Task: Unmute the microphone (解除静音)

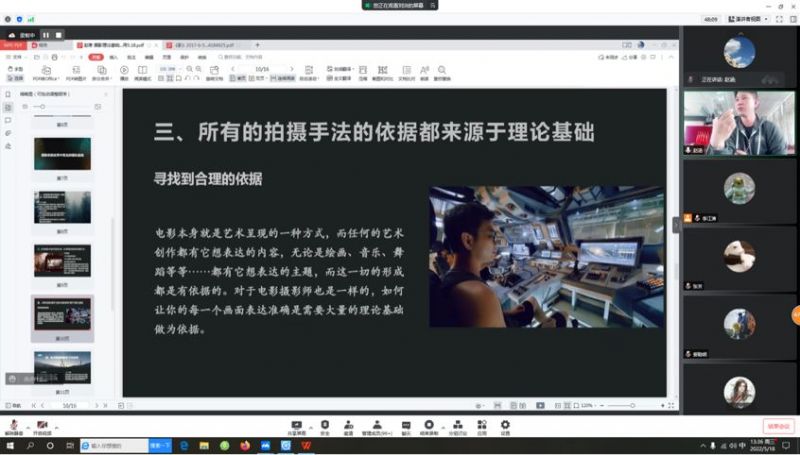Action: pos(13,425)
